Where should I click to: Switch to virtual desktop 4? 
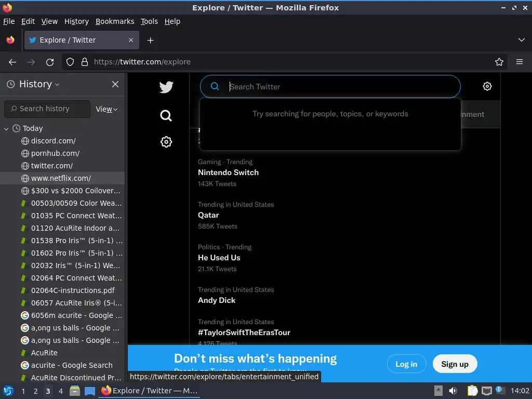coord(60,391)
